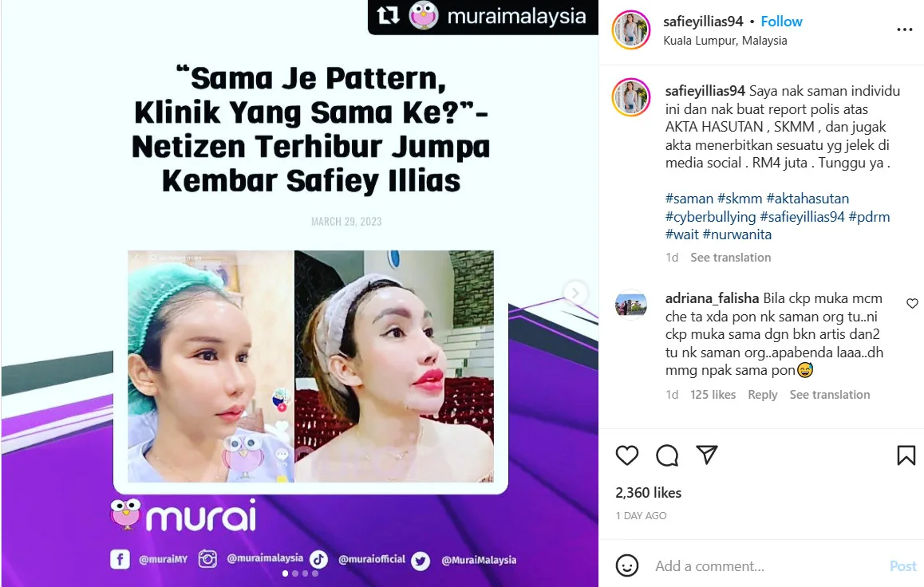
Task: Follow safieyillias94
Action: [x=781, y=22]
